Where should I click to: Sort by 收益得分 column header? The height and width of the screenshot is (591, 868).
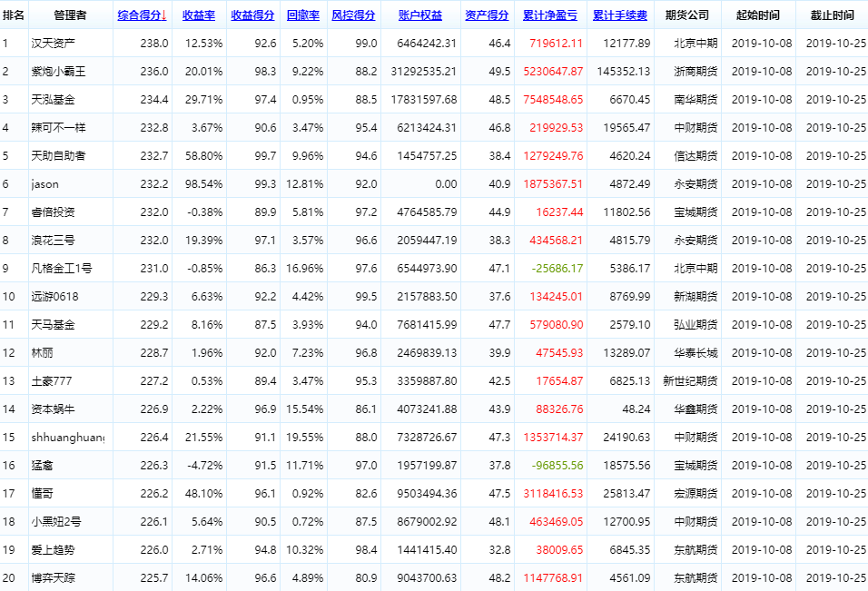(253, 15)
